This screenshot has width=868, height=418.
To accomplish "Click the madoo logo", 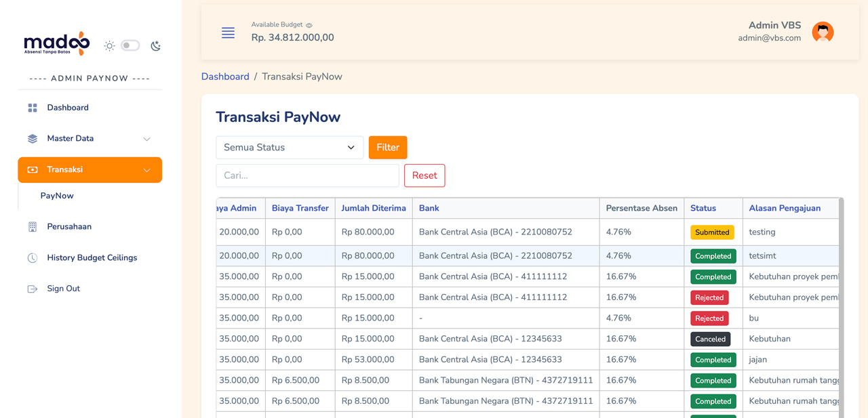I will coord(57,43).
